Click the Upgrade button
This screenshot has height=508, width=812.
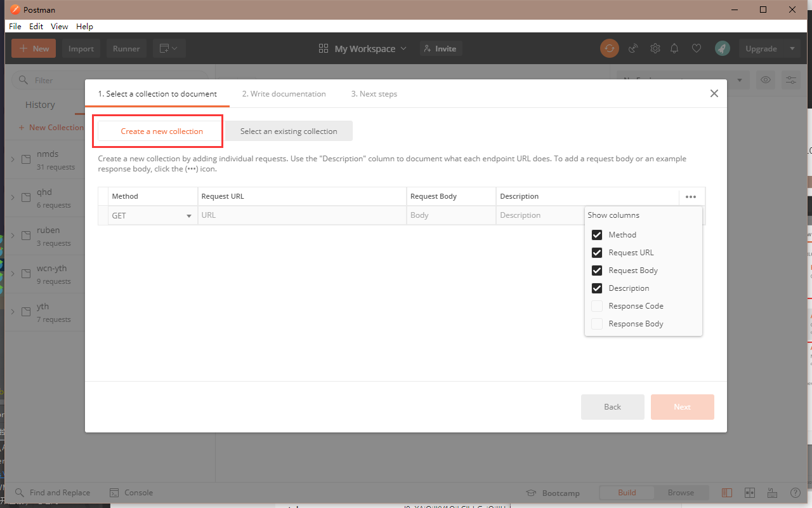click(761, 48)
